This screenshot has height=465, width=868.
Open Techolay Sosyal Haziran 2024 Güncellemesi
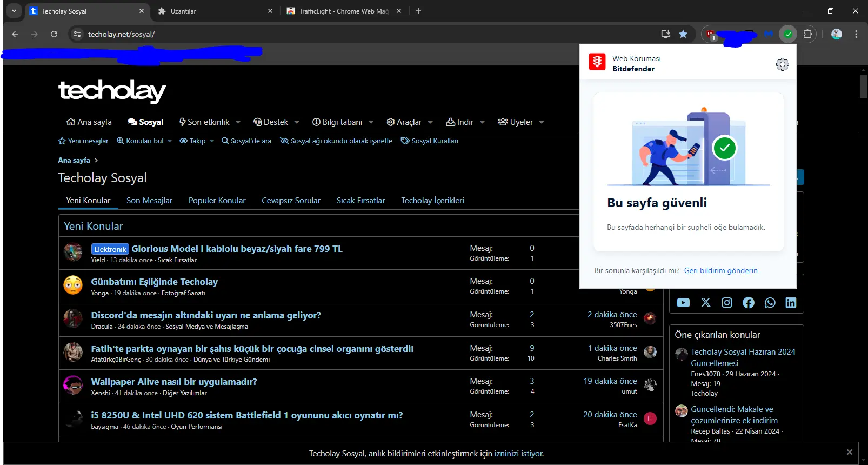(743, 357)
